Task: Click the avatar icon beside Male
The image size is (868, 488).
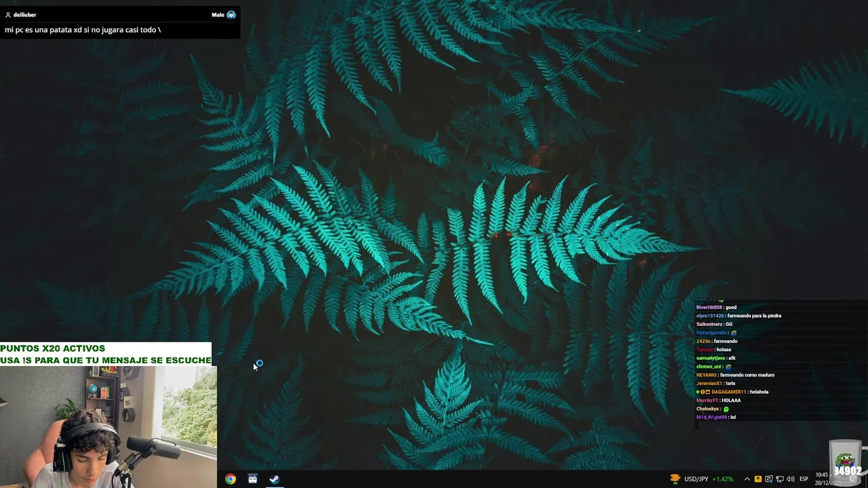Action: [x=231, y=15]
